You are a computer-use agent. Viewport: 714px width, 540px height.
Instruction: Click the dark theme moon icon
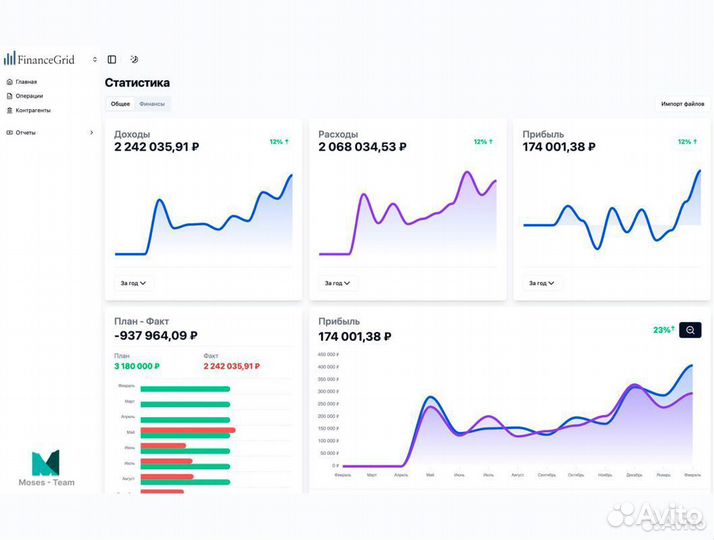(134, 60)
